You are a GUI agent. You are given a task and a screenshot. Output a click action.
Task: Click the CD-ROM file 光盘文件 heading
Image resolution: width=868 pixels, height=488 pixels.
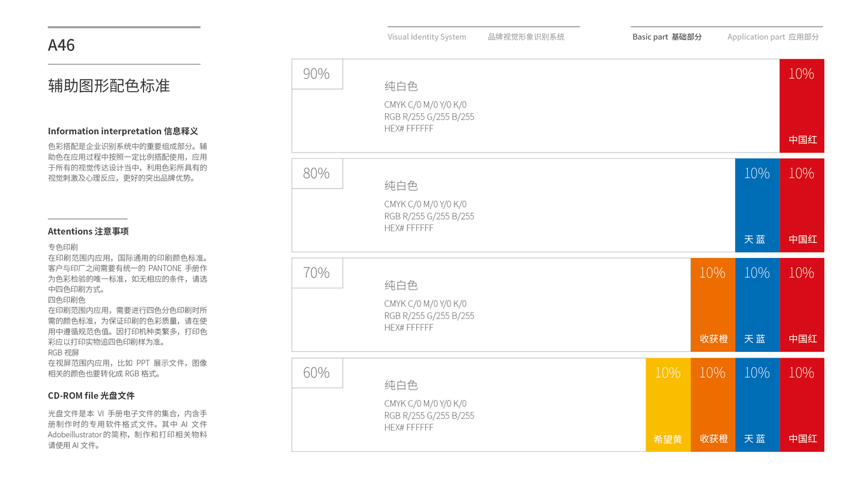92,395
